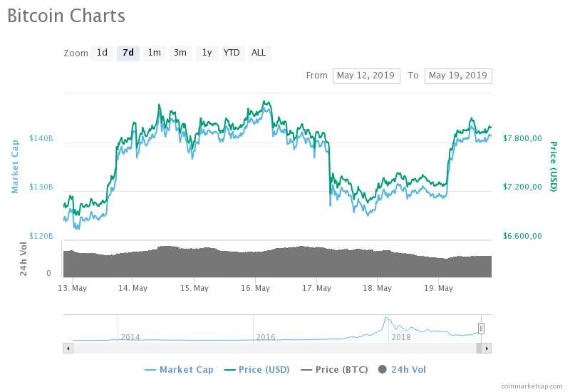Edit the From date field May 12, 2019
The height and width of the screenshot is (392, 570).
tap(366, 76)
